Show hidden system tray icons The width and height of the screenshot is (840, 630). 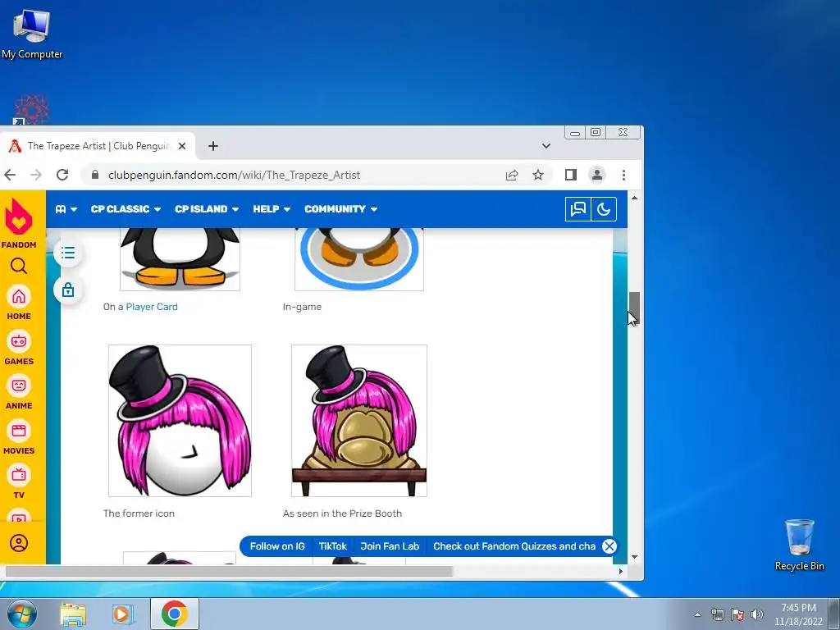pyautogui.click(x=697, y=614)
